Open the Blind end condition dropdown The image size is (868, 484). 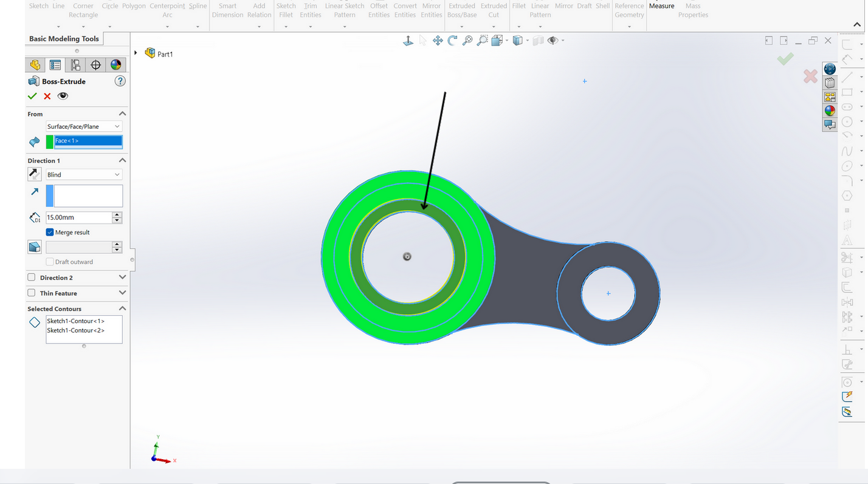click(84, 174)
